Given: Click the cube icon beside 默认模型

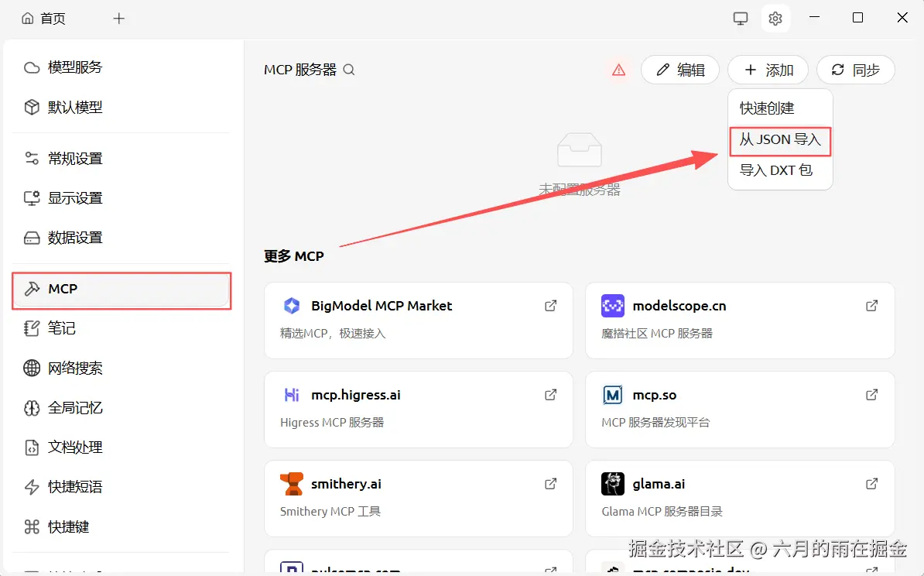Looking at the screenshot, I should [x=32, y=108].
